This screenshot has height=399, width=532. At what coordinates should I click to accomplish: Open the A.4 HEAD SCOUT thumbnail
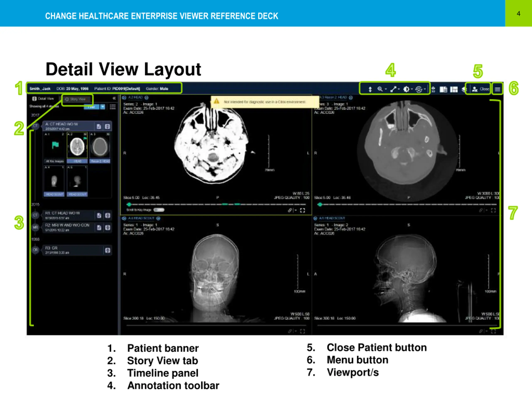[x=54, y=181]
